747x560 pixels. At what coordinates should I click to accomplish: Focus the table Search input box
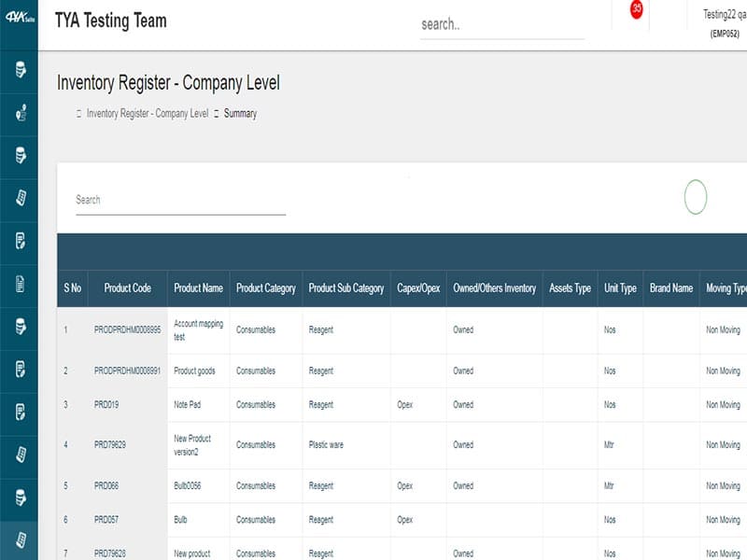point(180,200)
